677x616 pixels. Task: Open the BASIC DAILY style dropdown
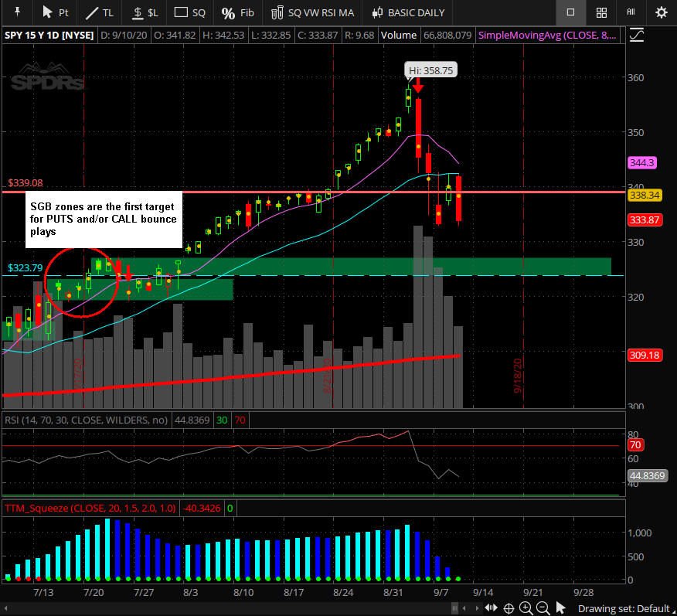click(x=410, y=12)
